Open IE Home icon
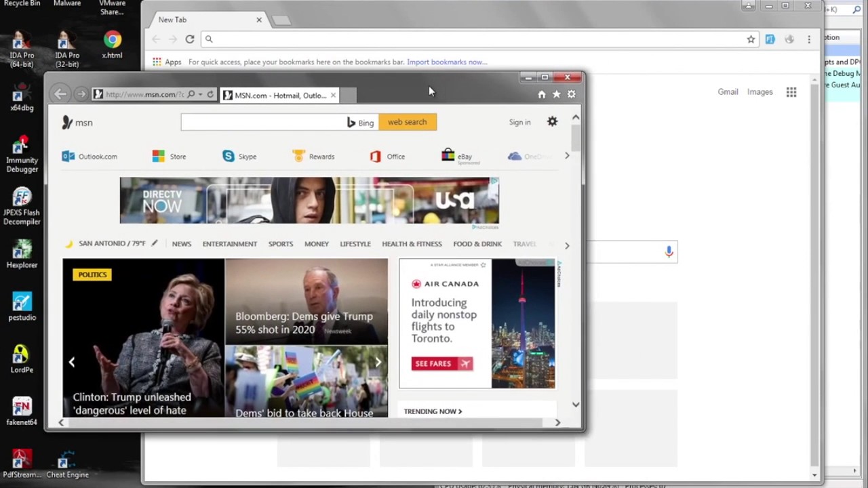 [x=542, y=95]
